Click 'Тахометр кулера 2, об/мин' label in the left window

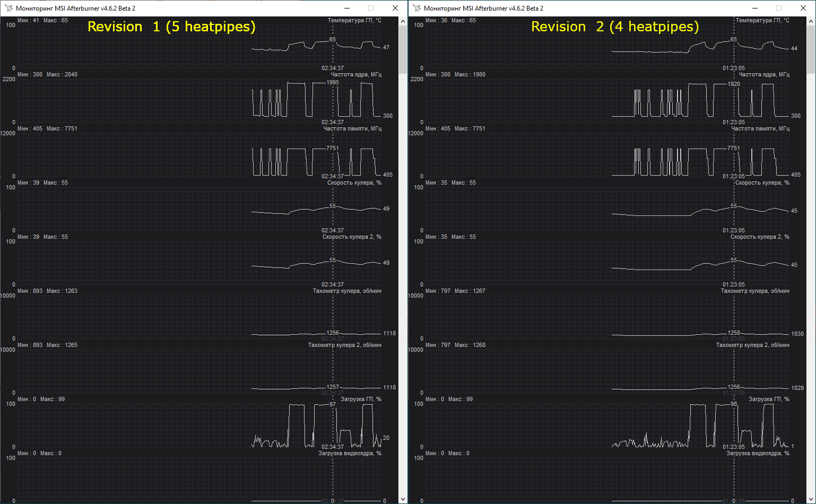pos(345,345)
